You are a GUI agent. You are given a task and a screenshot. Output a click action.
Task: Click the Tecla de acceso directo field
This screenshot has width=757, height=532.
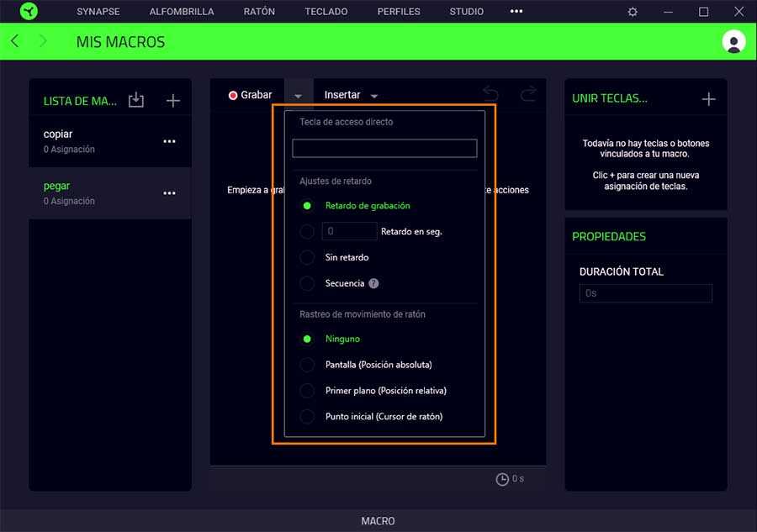coord(384,149)
